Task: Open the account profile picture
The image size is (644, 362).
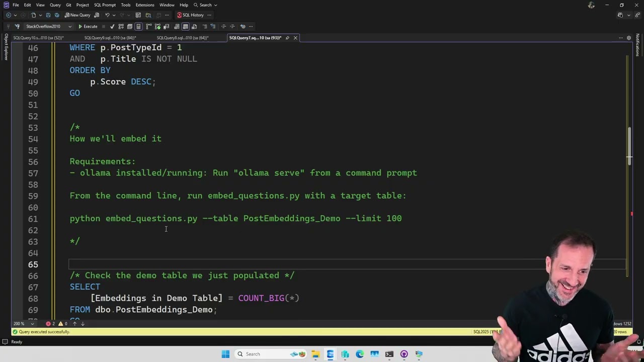Action: click(591, 5)
